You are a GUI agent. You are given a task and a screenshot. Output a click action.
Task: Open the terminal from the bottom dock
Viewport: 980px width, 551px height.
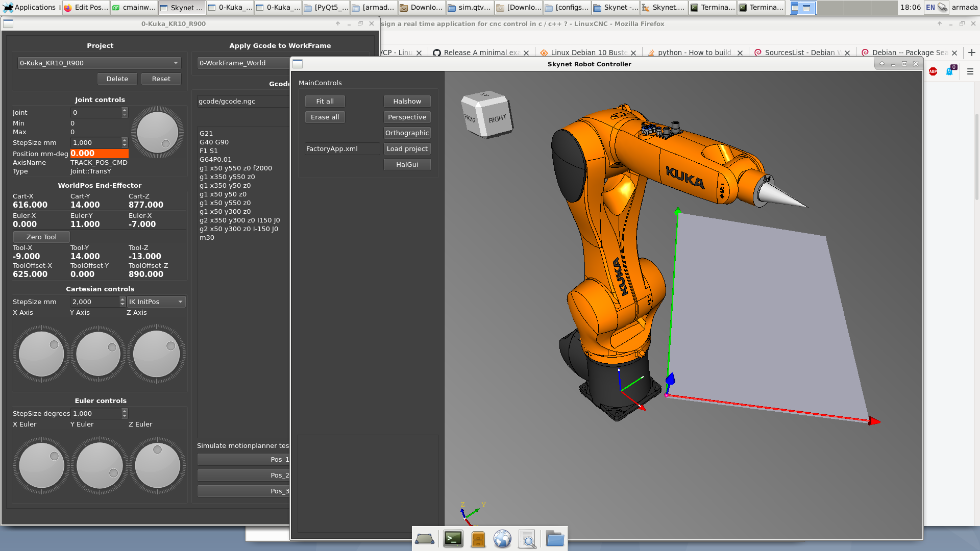(453, 539)
